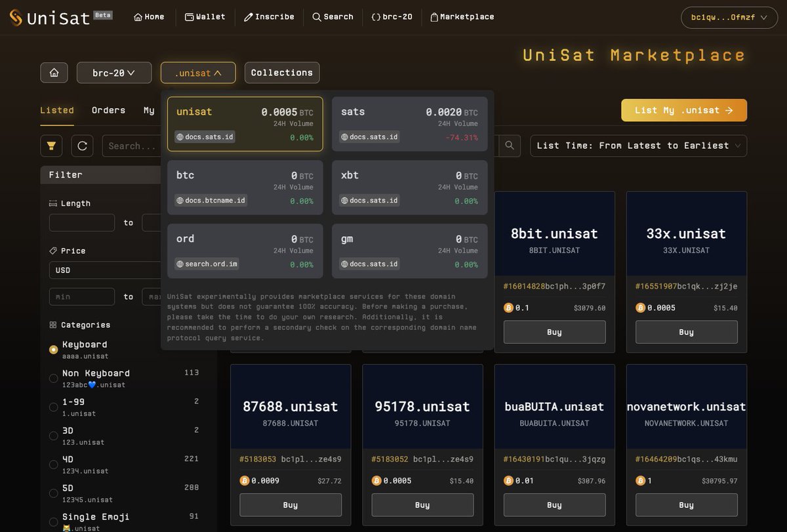Buy the 95178.unisat domain
The image size is (787, 532).
[x=422, y=505]
